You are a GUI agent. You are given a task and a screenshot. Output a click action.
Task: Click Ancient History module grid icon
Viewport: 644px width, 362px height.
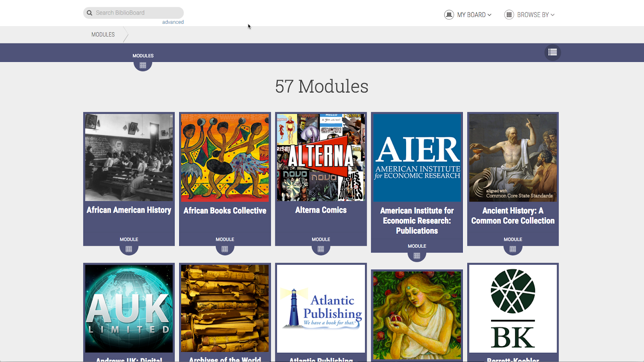[x=513, y=249]
